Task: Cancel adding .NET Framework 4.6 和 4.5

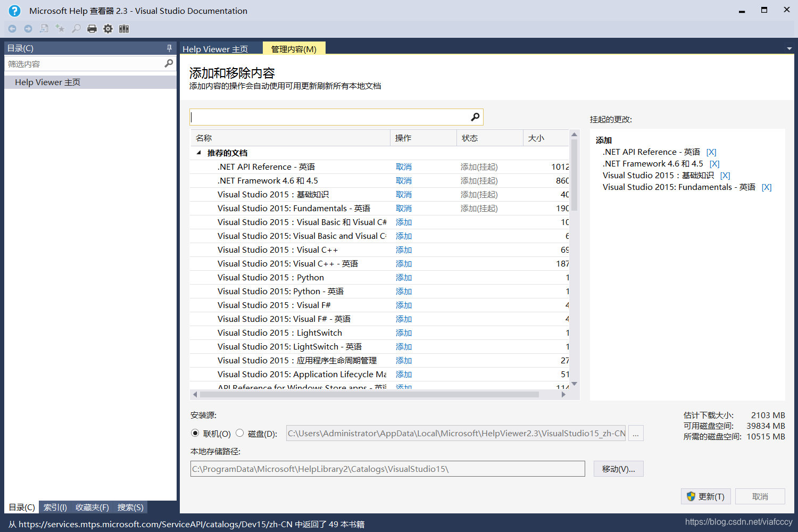Action: click(x=404, y=181)
